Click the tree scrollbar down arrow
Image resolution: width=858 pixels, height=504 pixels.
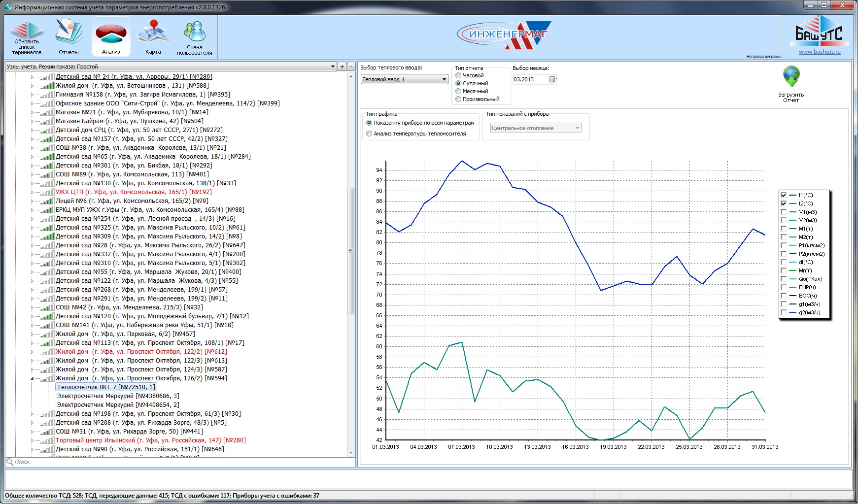351,453
